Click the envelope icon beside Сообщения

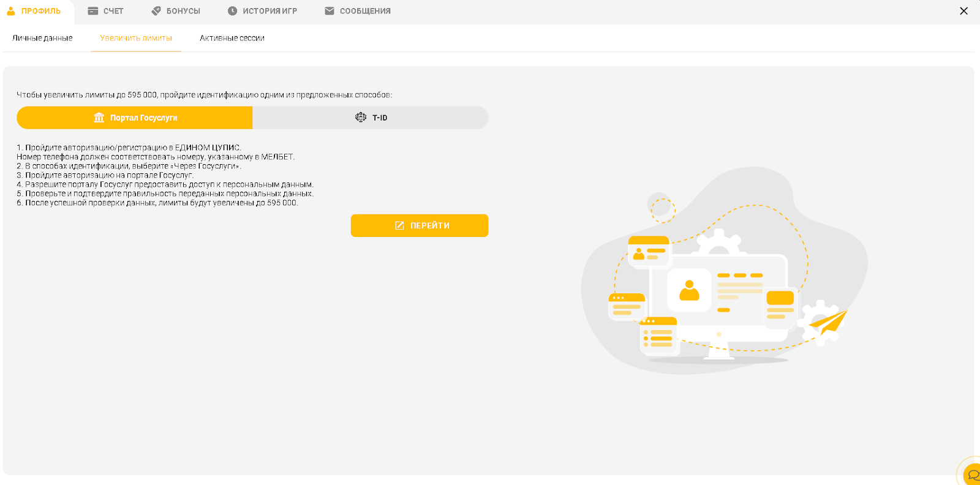click(x=330, y=11)
